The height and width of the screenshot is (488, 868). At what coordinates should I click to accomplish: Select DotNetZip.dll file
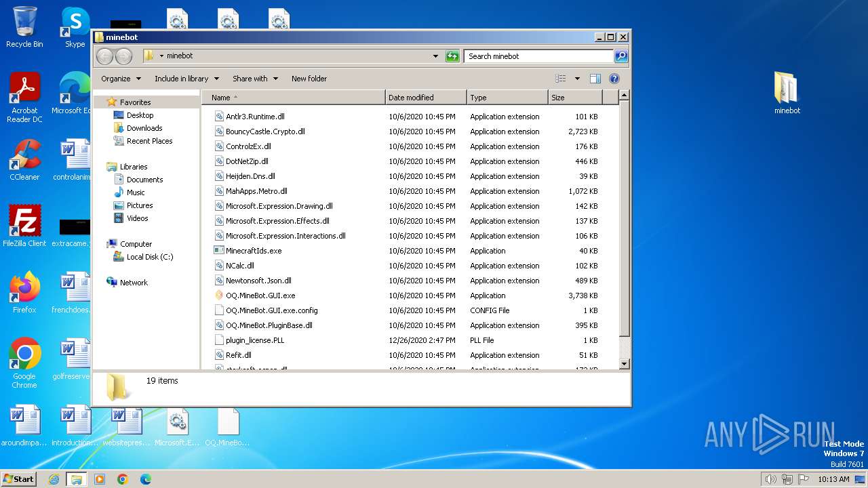click(x=247, y=161)
